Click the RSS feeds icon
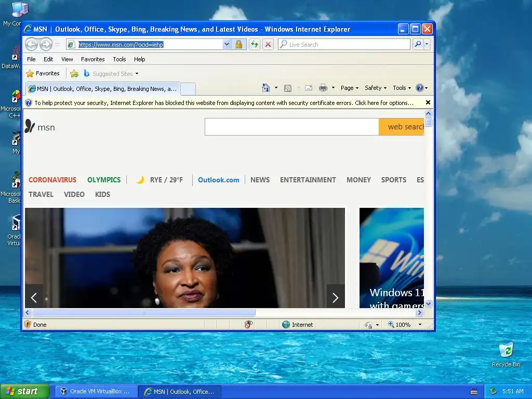 [288, 88]
